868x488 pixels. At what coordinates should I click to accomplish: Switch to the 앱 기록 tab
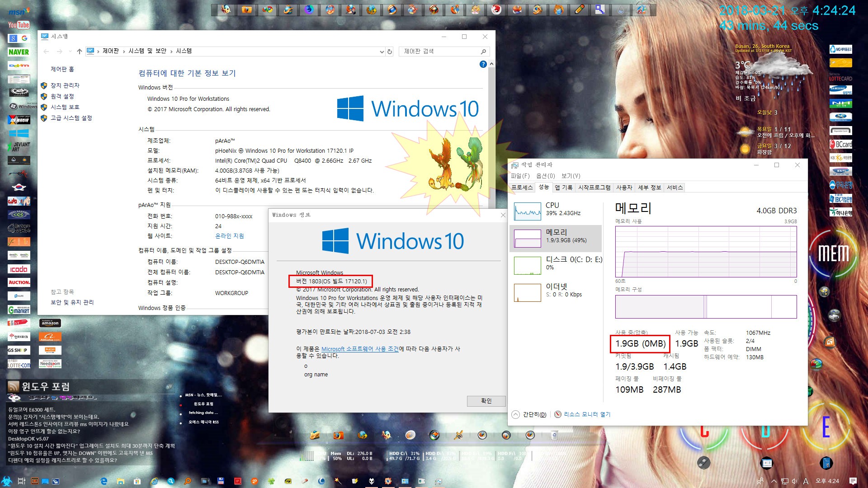[563, 188]
